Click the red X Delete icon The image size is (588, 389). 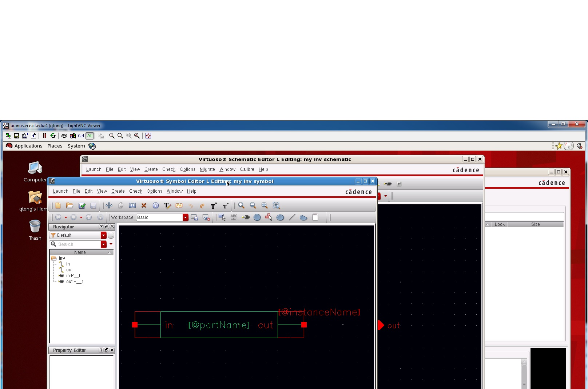click(x=144, y=206)
